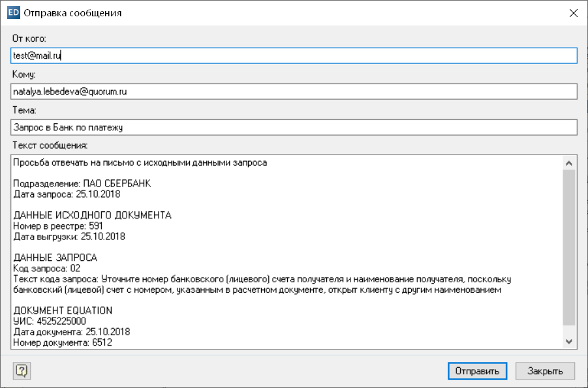The width and height of the screenshot is (588, 388).
Task: Place cursor on 'ДАННЫЕ ЗАПРОСА' heading
Action: [x=55, y=258]
